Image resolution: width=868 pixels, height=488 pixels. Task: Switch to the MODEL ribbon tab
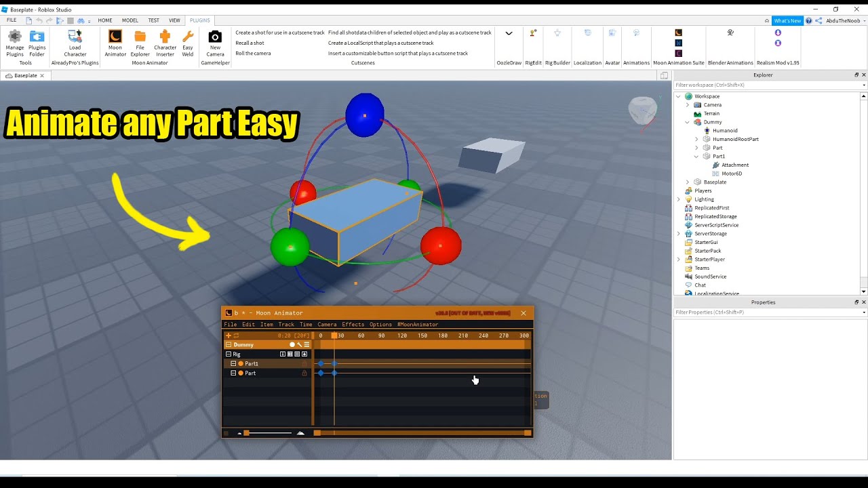pos(130,20)
